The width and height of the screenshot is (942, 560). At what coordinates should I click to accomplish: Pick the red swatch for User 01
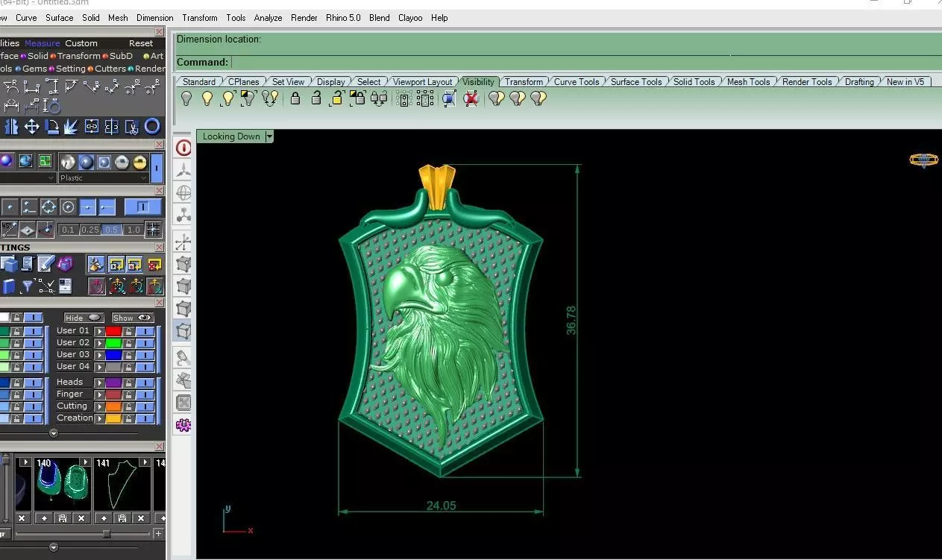[x=113, y=331]
